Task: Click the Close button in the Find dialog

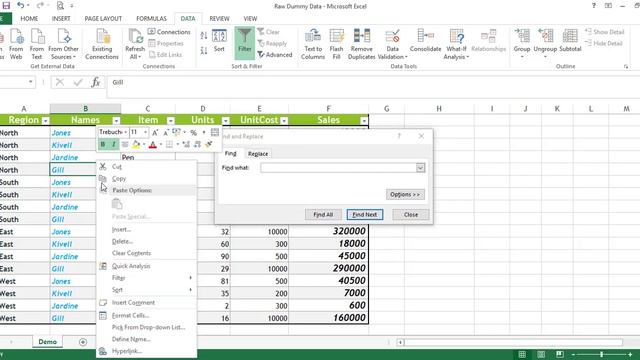Action: [411, 215]
